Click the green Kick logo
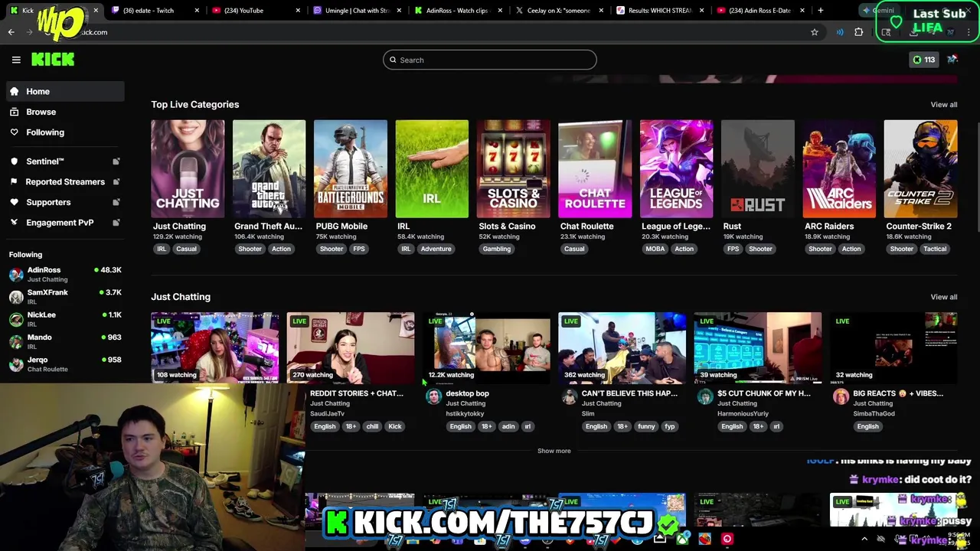 click(x=53, y=60)
